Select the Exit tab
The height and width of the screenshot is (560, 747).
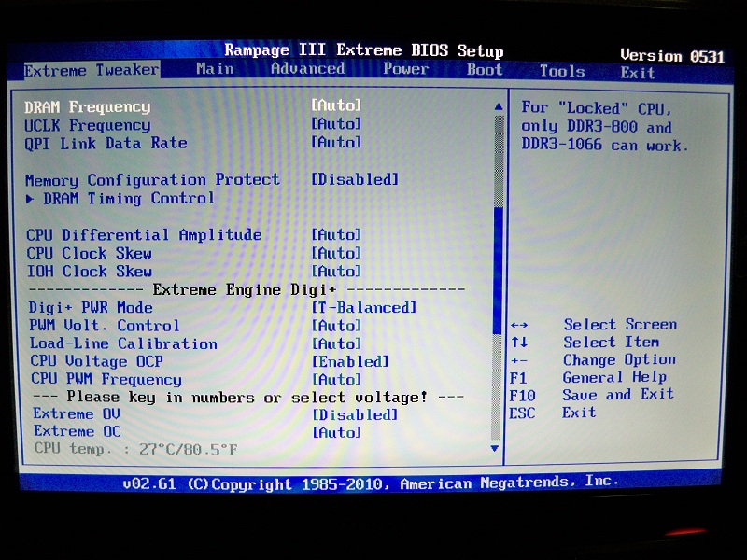point(638,72)
